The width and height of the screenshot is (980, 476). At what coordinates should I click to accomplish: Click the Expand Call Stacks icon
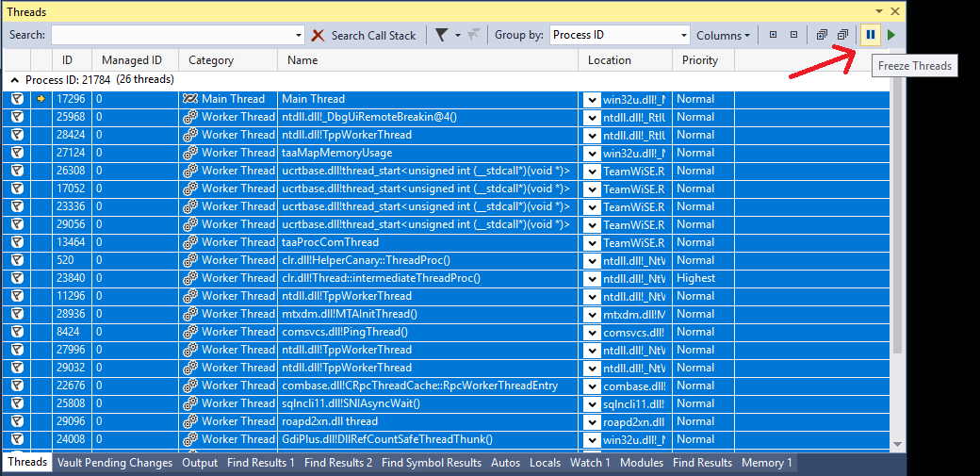823,35
